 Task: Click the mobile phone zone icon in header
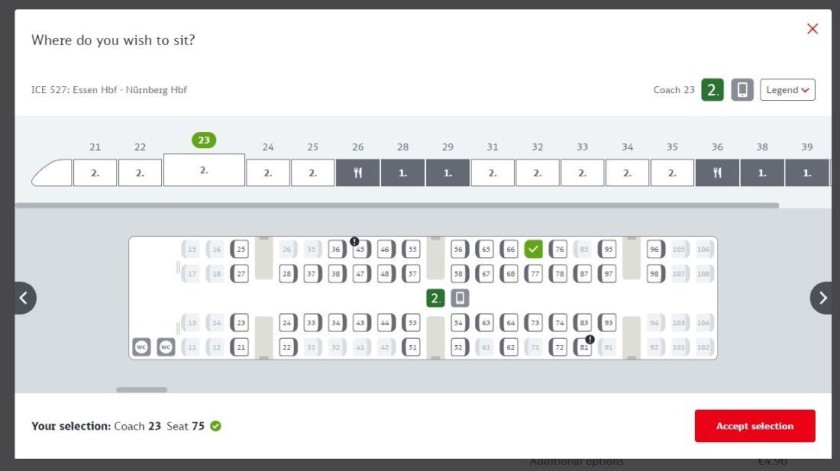click(x=742, y=90)
